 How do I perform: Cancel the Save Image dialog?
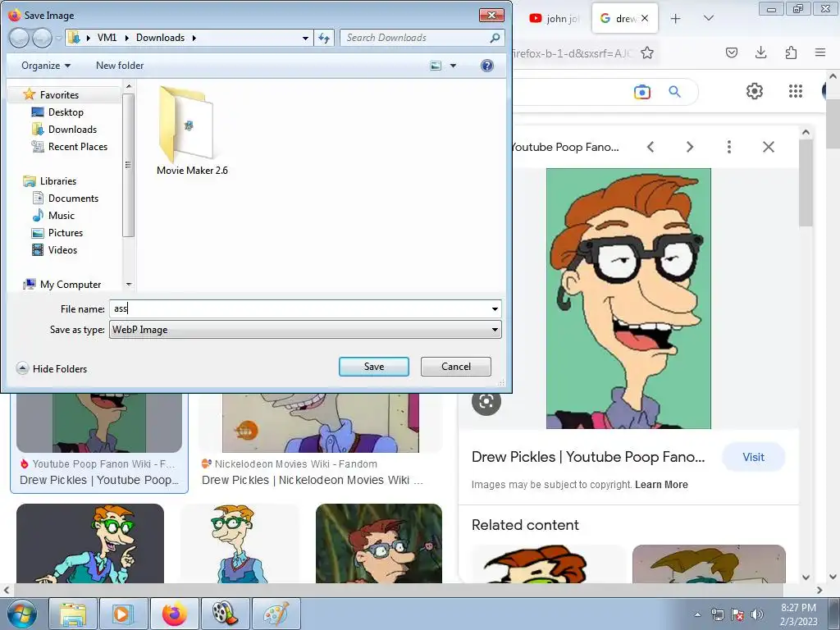[456, 367]
